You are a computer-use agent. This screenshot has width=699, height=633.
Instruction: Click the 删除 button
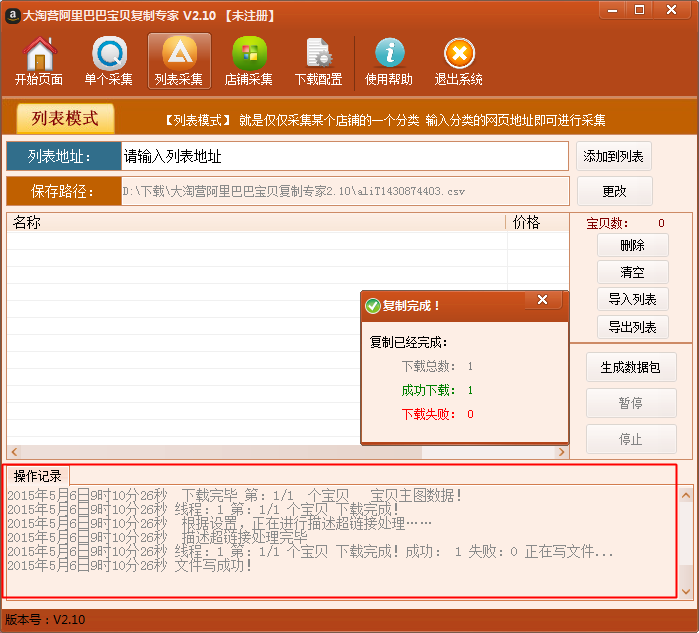click(x=633, y=245)
